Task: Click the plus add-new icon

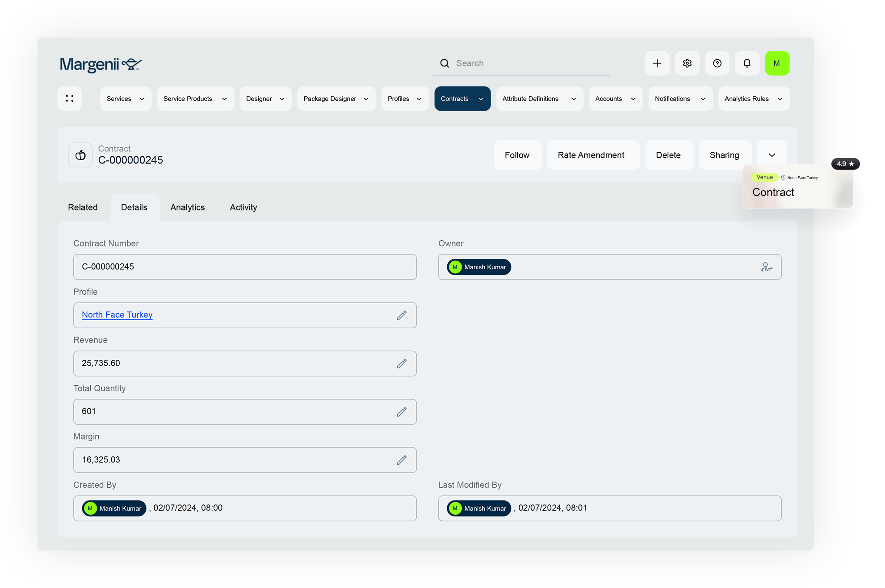Action: click(657, 63)
